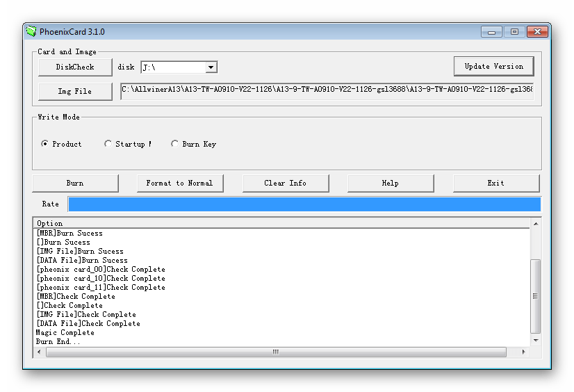The height and width of the screenshot is (392, 574).
Task: Select the '[MBR]Check Complete' log row
Action: [282, 297]
